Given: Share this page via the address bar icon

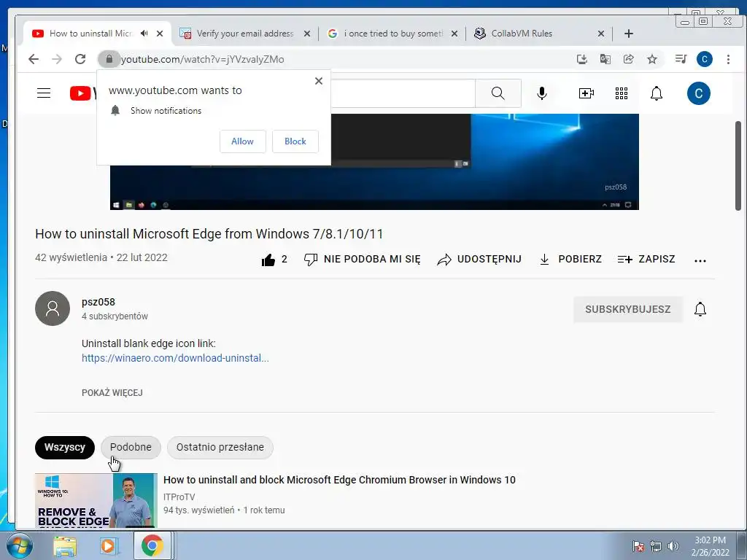Looking at the screenshot, I should click(628, 59).
